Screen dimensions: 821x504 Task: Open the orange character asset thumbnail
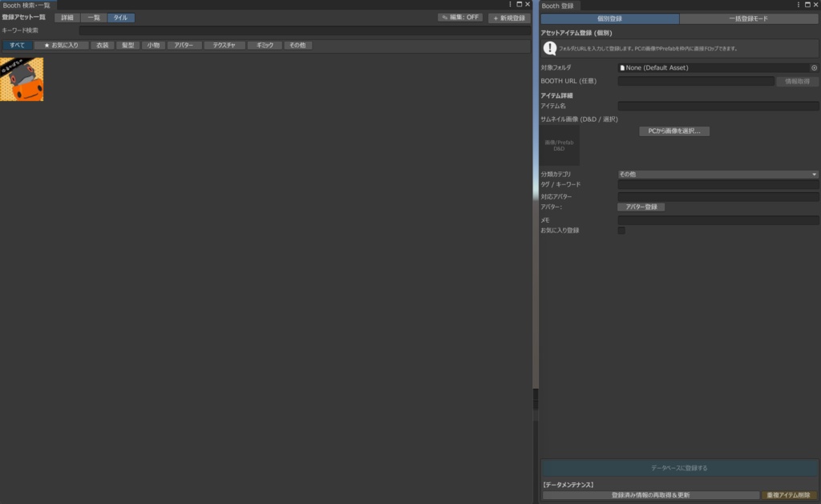pos(22,79)
